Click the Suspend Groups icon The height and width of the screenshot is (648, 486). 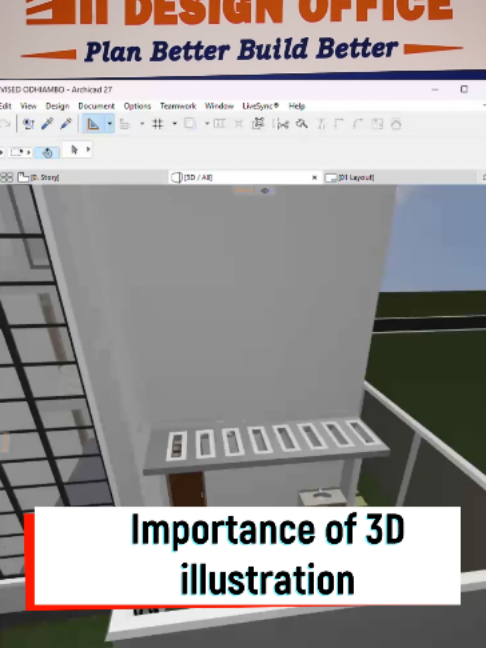click(x=258, y=124)
